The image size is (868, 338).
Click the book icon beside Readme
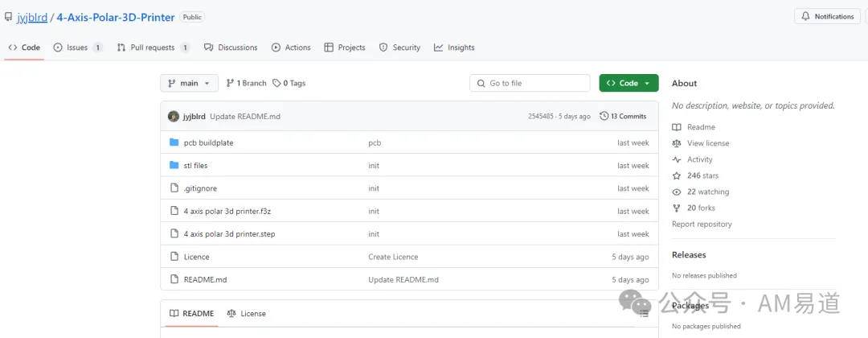677,127
